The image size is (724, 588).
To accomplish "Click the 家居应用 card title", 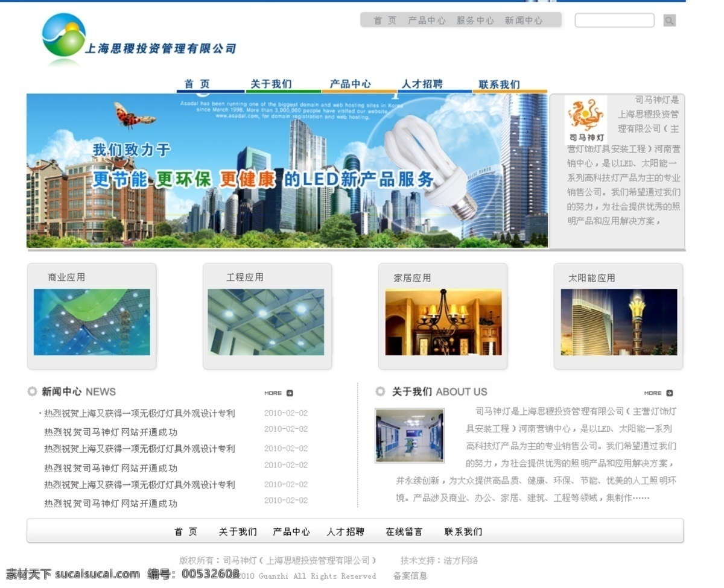I will [412, 278].
